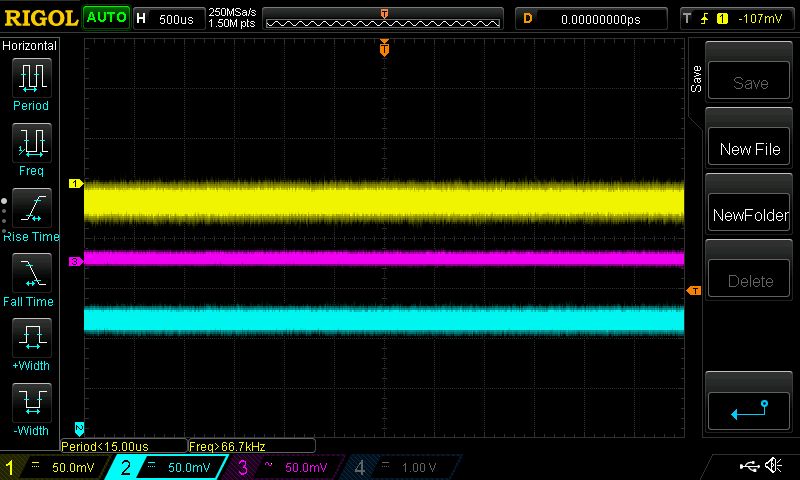Image resolution: width=800 pixels, height=480 pixels.
Task: Click the 1.50M pts memory depth readout
Action: tap(232, 23)
